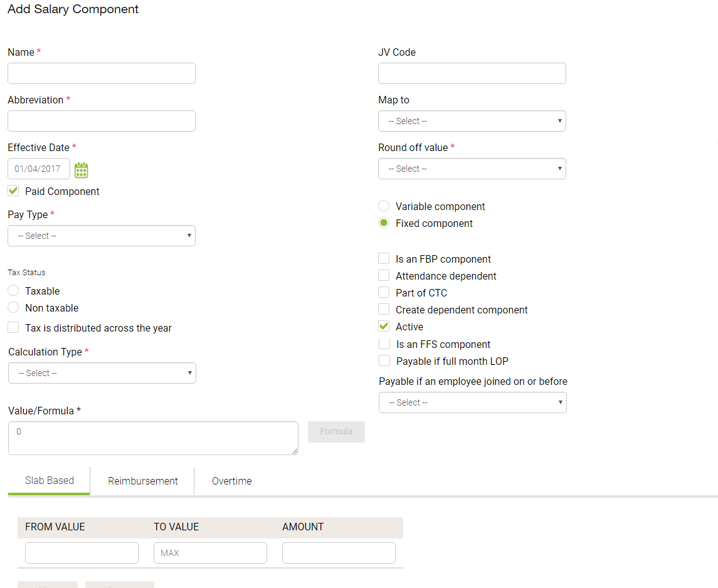
Task: Open the Effective Date calendar picker
Action: (81, 169)
